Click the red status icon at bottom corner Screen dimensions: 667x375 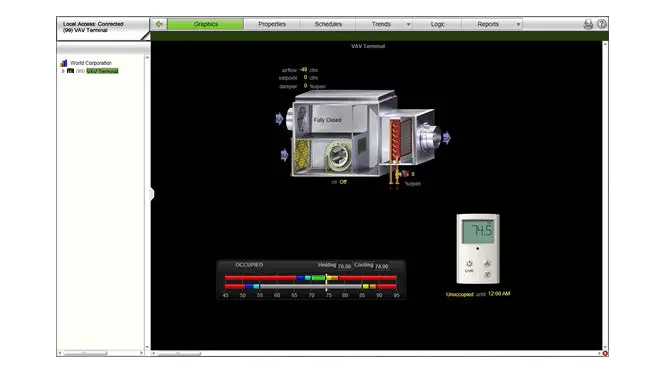point(605,353)
